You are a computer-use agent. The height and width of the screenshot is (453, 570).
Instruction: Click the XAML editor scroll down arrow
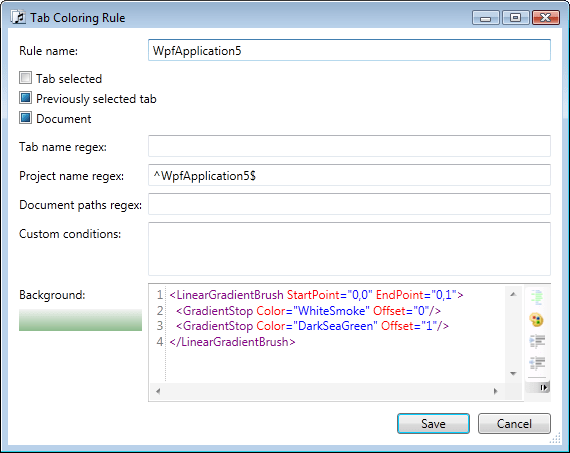click(513, 373)
